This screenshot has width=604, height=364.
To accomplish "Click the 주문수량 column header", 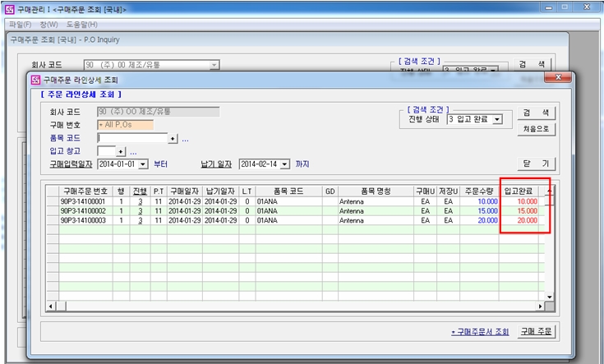I will [x=479, y=191].
